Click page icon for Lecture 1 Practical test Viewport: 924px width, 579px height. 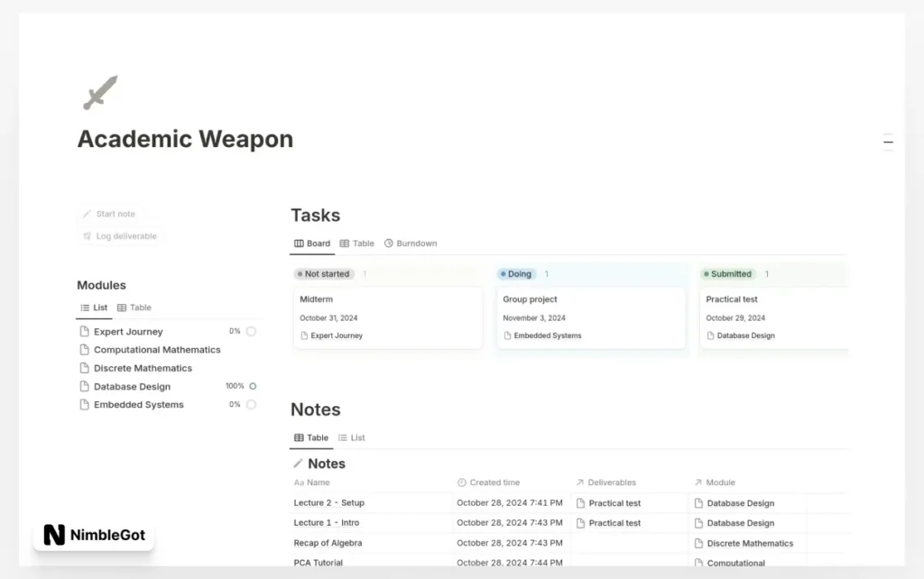[x=580, y=523]
